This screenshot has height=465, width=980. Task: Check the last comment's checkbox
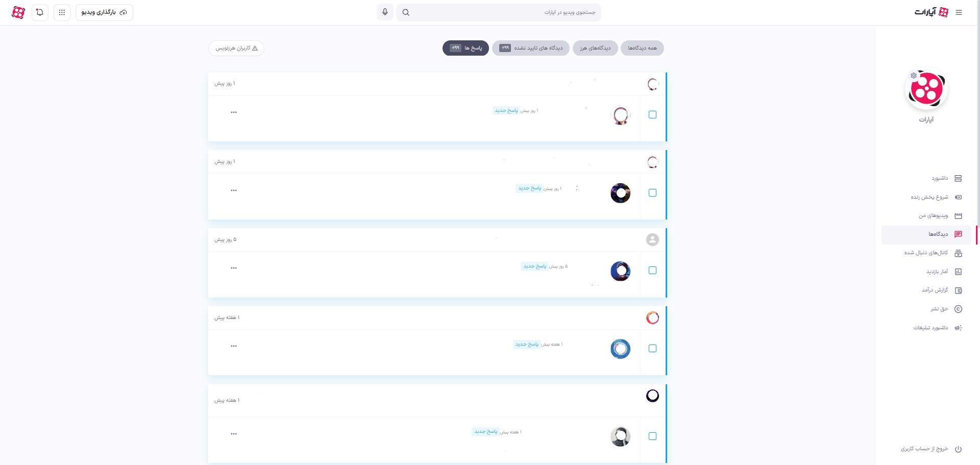(652, 436)
